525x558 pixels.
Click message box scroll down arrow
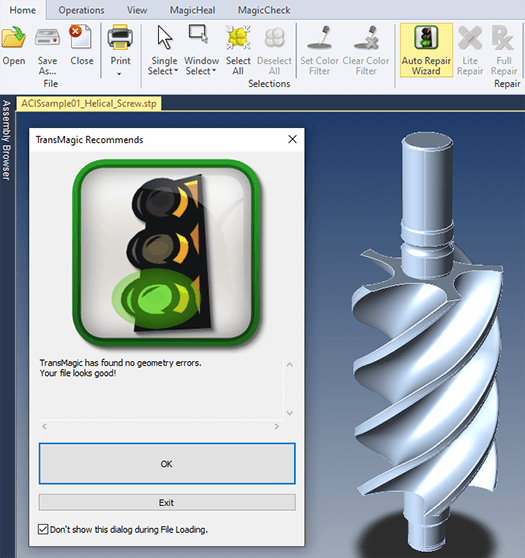point(290,413)
